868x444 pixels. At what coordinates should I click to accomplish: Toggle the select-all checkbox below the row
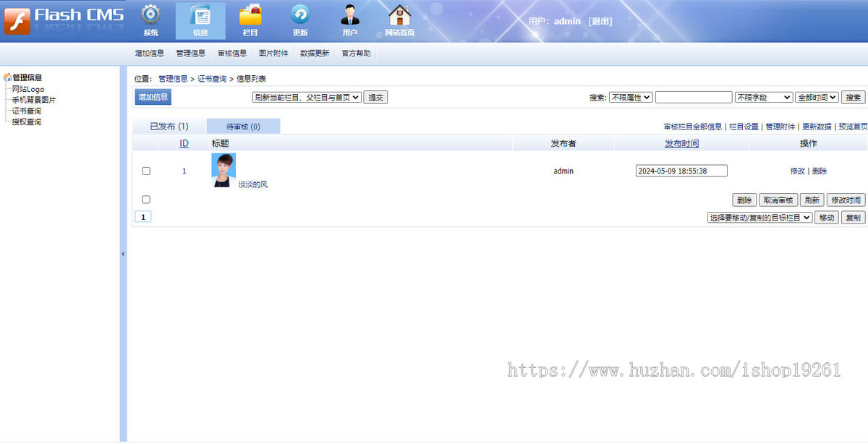point(146,200)
